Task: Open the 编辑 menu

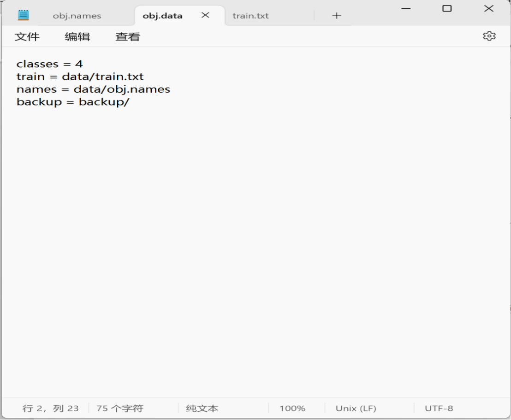Action: click(77, 36)
